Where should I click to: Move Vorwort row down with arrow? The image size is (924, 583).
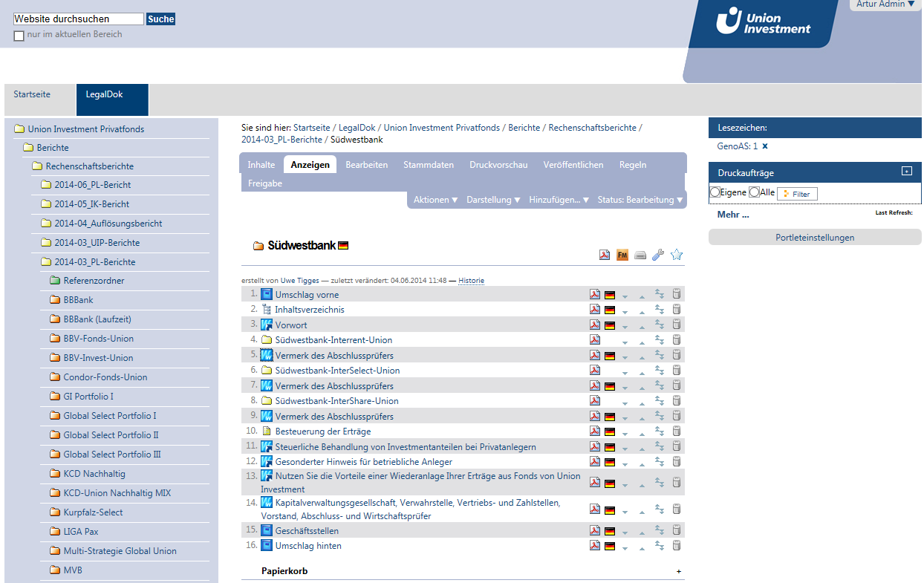[x=625, y=327]
